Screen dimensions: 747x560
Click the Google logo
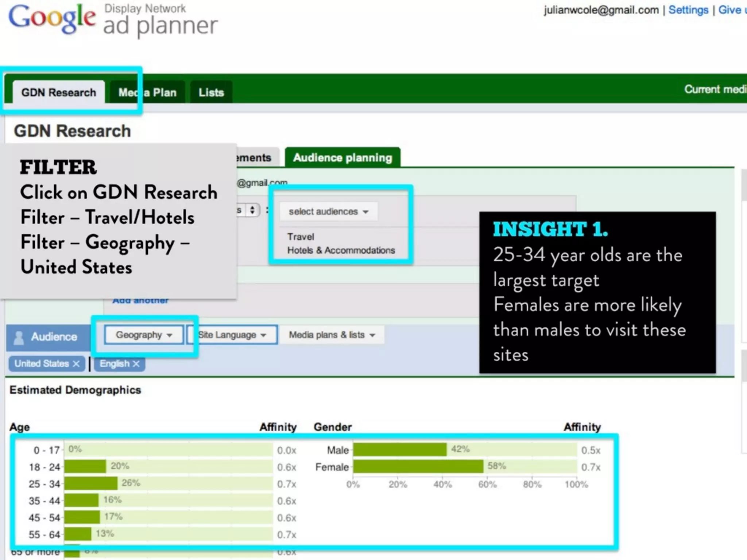tap(52, 18)
